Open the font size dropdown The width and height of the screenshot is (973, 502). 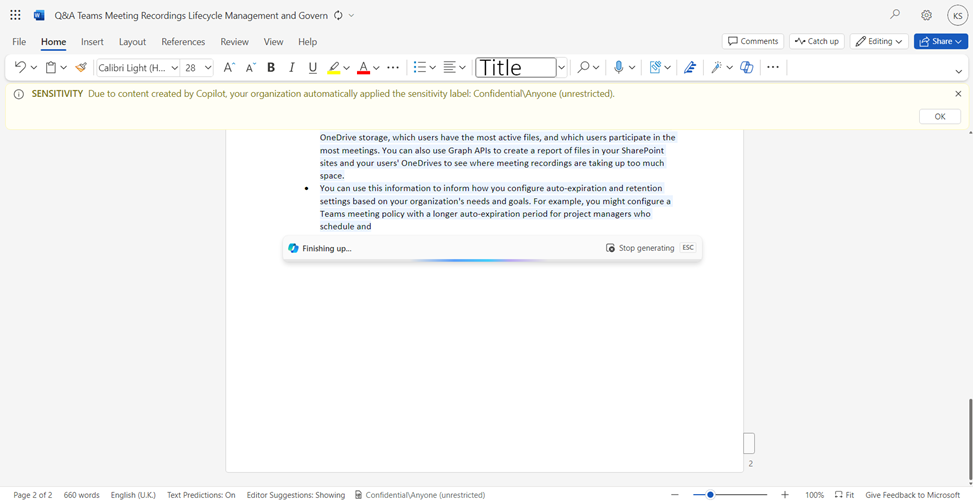pos(208,67)
